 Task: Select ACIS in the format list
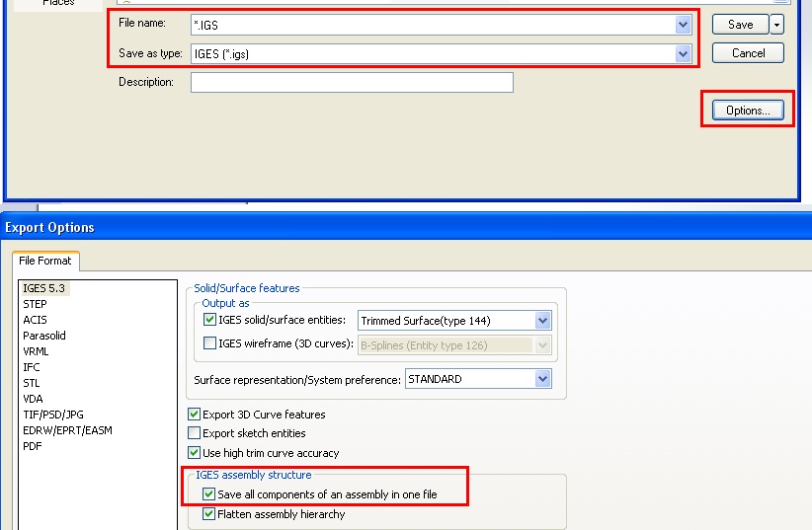click(x=35, y=320)
